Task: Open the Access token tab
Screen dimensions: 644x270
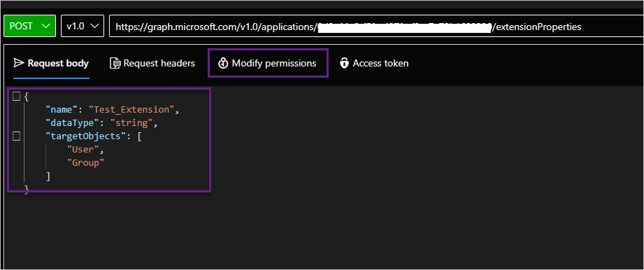Action: [374, 63]
